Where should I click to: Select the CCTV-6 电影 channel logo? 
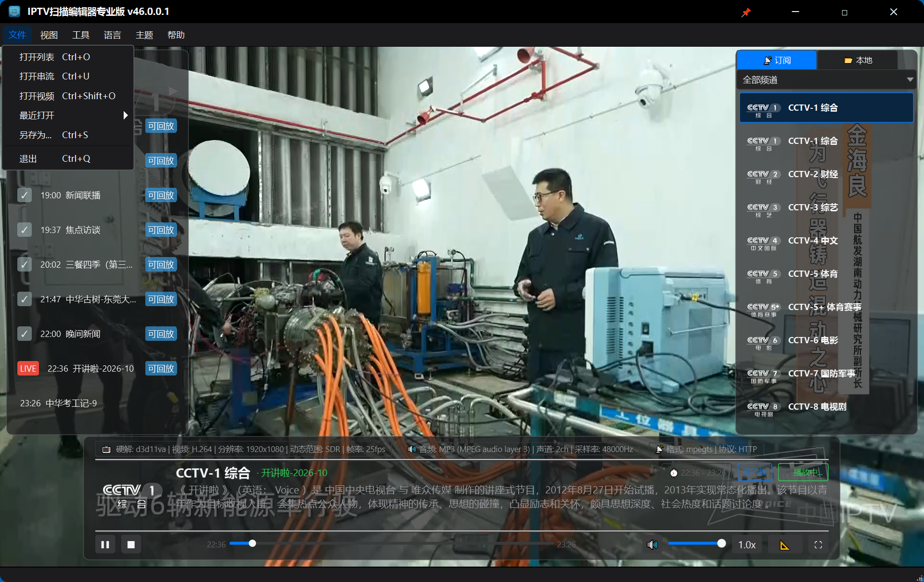pos(763,343)
